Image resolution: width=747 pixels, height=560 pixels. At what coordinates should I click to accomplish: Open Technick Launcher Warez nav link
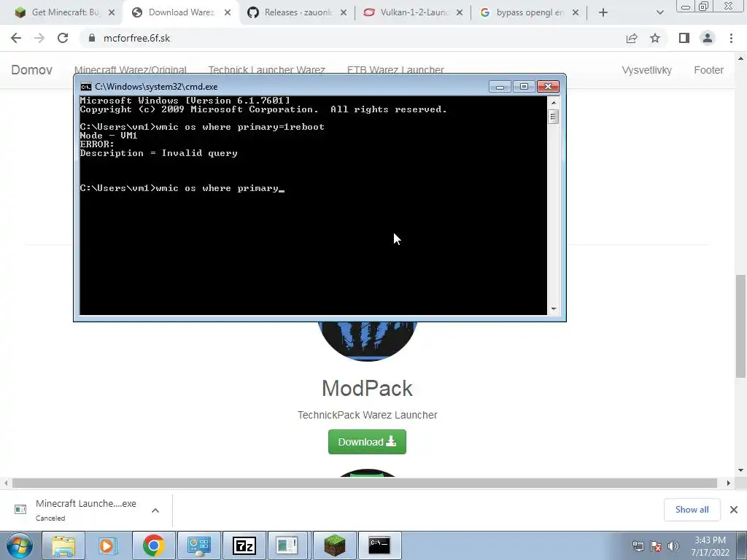(267, 70)
